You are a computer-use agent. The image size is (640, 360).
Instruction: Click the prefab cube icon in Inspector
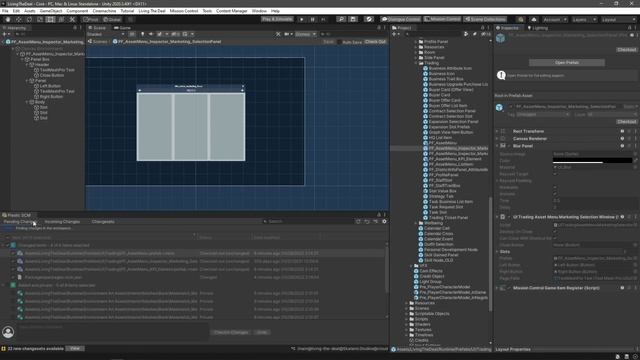500,38
